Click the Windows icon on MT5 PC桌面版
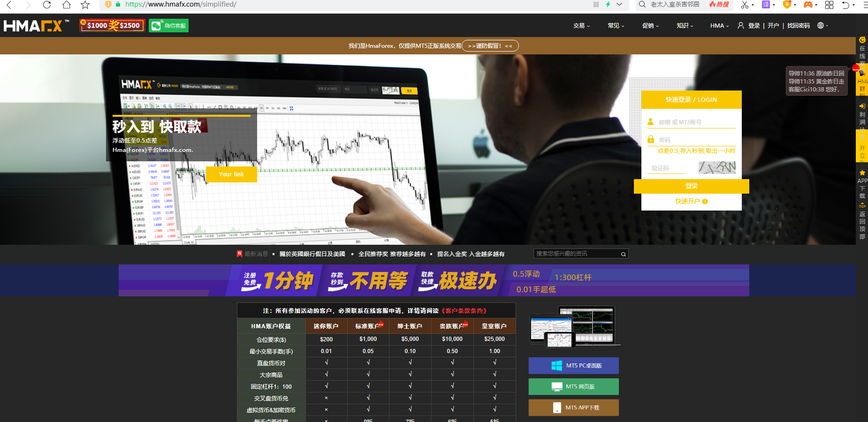868x422 pixels. pos(557,366)
